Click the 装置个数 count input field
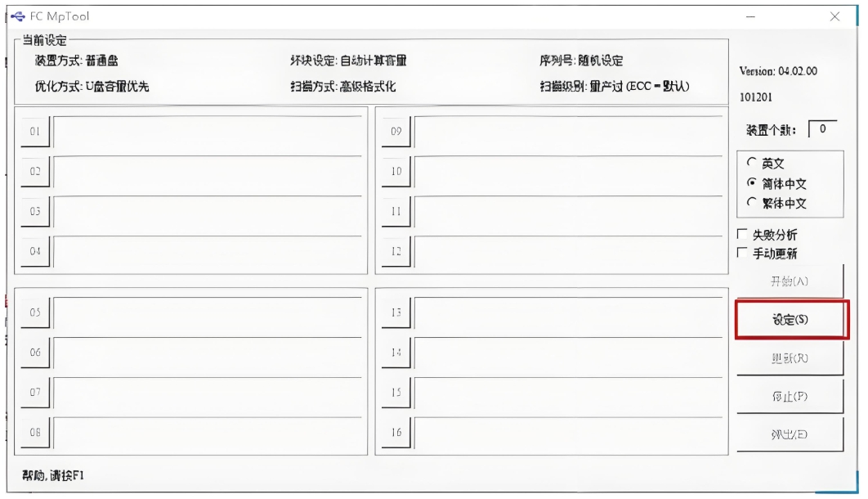Image resolution: width=868 pixels, height=499 pixels. click(821, 127)
